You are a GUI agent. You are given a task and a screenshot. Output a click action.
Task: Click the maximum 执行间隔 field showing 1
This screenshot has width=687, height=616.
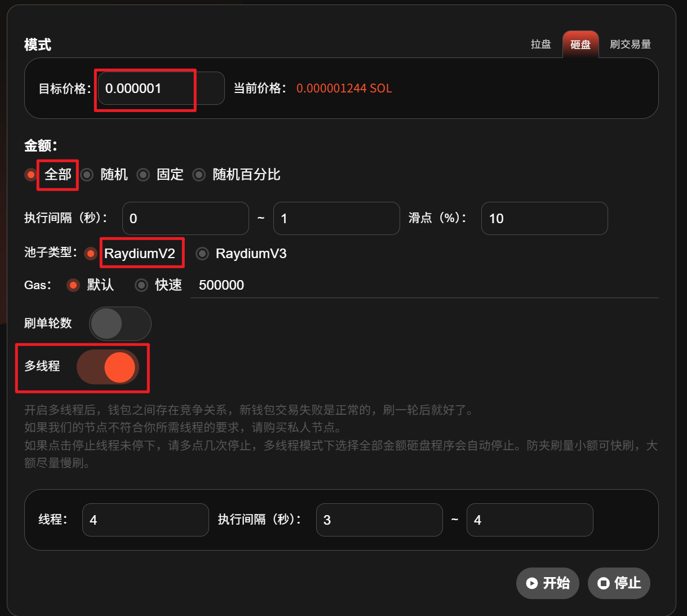[x=336, y=219]
